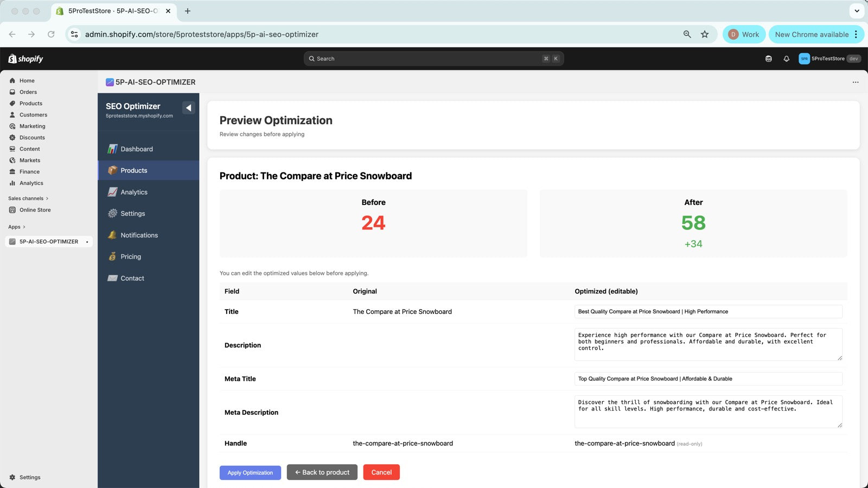Open Discounts section

[x=32, y=138]
